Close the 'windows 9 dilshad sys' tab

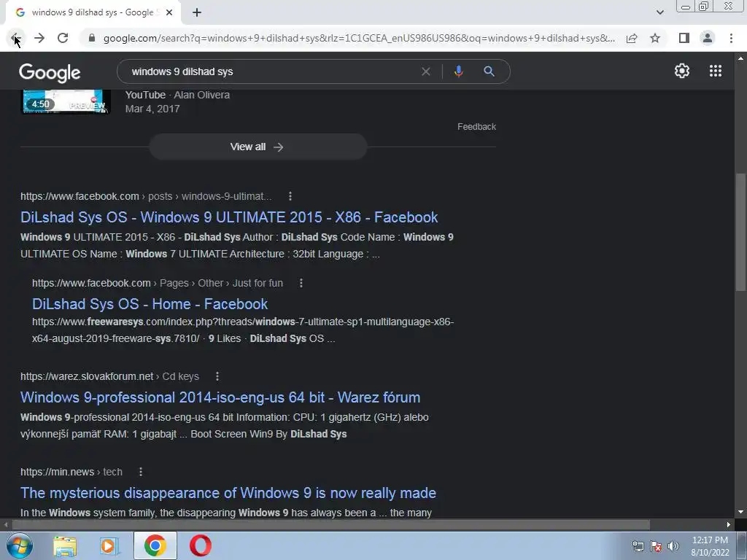tap(169, 12)
